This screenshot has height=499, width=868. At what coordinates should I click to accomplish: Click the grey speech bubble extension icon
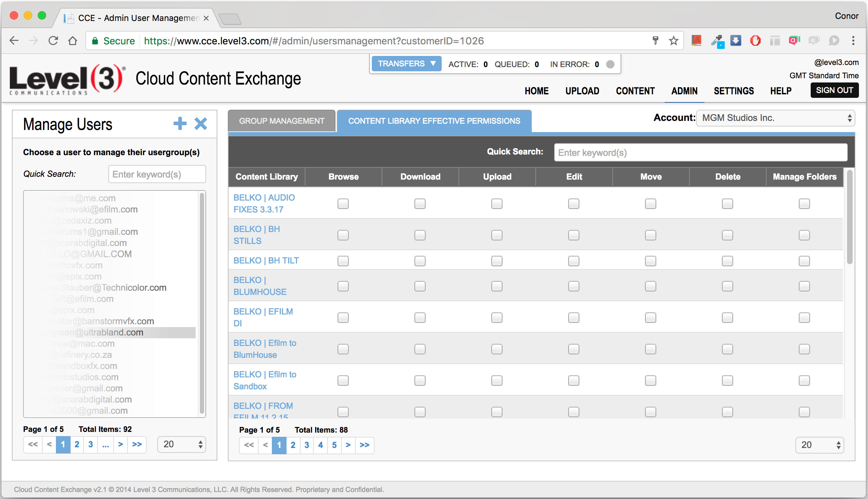tap(834, 41)
